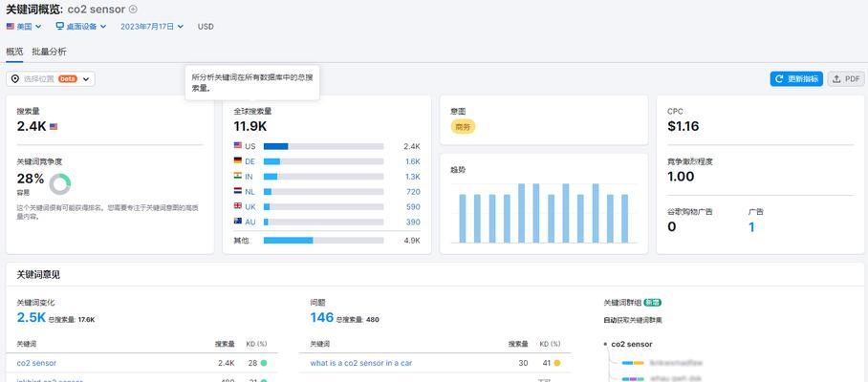Screen dimensions: 868x382
Task: Click the 其他 volume bar
Action: click(x=323, y=241)
